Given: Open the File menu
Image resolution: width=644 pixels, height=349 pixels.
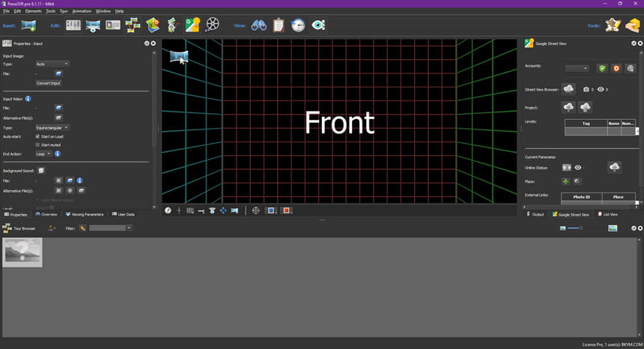Looking at the screenshot, I should point(6,11).
